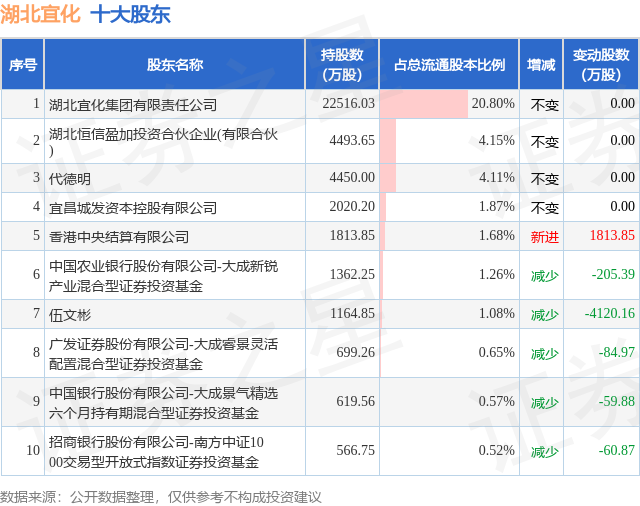This screenshot has height=506, width=640.
Task: Click the 占总流通股本比例 column header
Action: 449,64
